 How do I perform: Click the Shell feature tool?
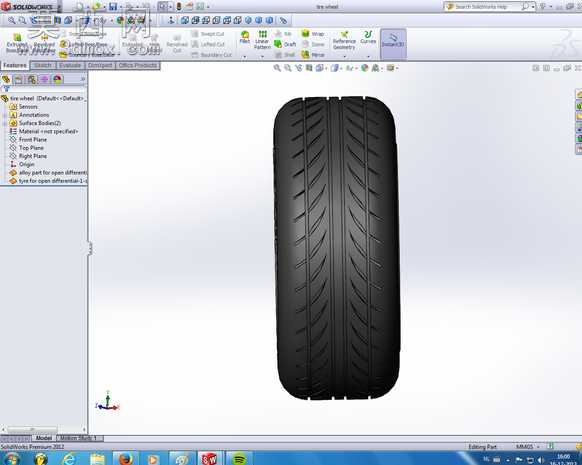[285, 55]
